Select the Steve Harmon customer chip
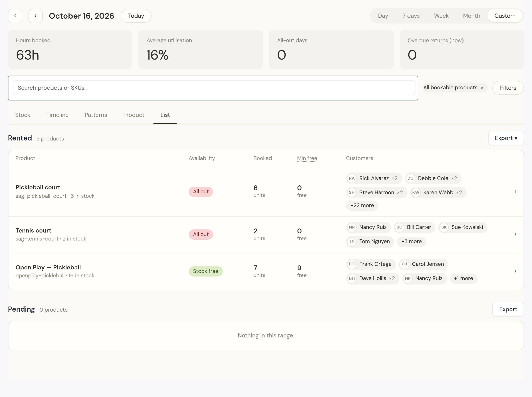The image size is (532, 397). coord(377,192)
